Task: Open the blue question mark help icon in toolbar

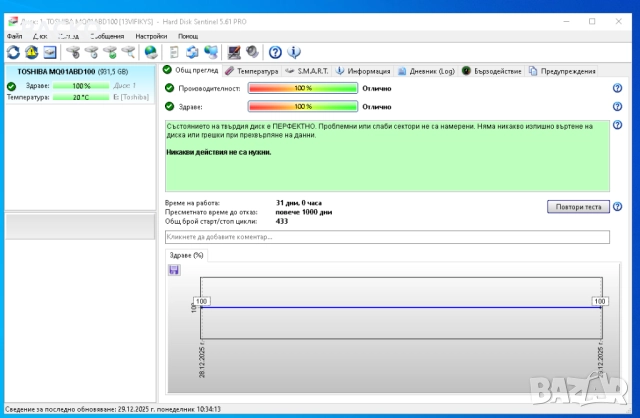Action: pos(275,52)
